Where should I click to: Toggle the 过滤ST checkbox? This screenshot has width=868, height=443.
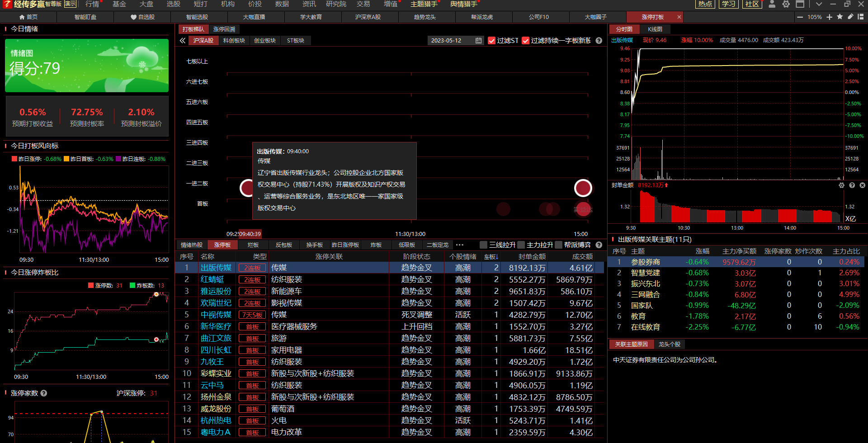coord(492,41)
